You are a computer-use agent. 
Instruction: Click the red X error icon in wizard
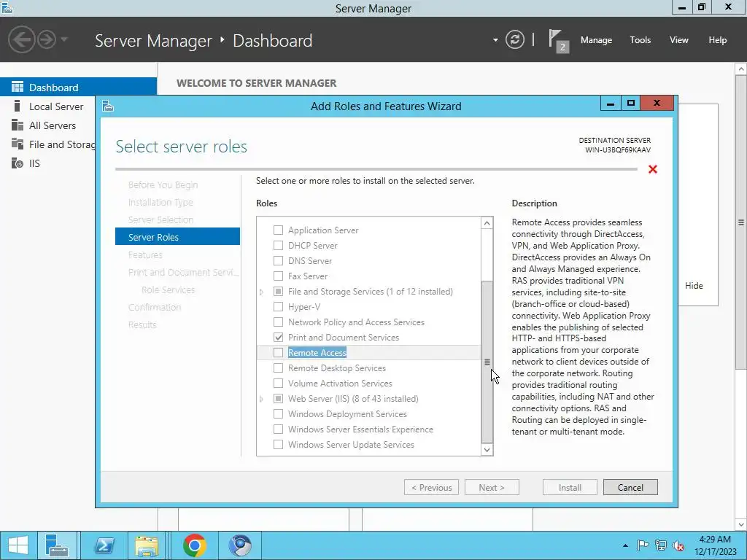[653, 169]
